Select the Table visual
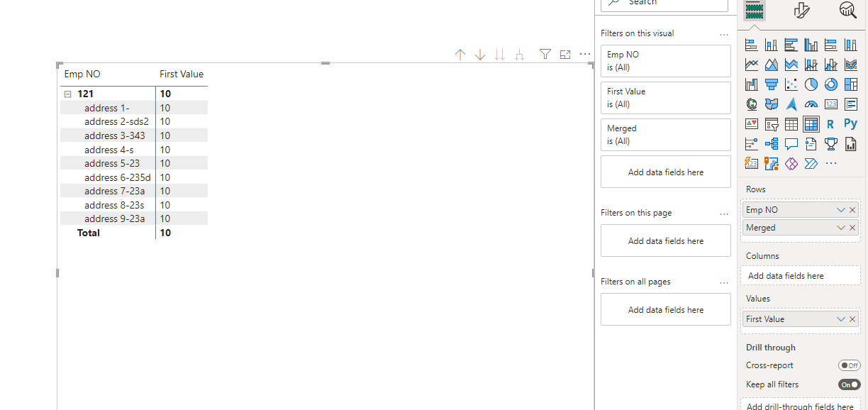This screenshot has height=410, width=868. tap(791, 124)
